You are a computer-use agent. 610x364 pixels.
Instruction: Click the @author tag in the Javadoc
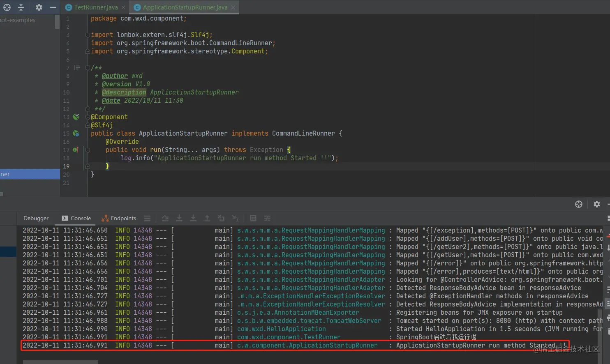pos(115,76)
